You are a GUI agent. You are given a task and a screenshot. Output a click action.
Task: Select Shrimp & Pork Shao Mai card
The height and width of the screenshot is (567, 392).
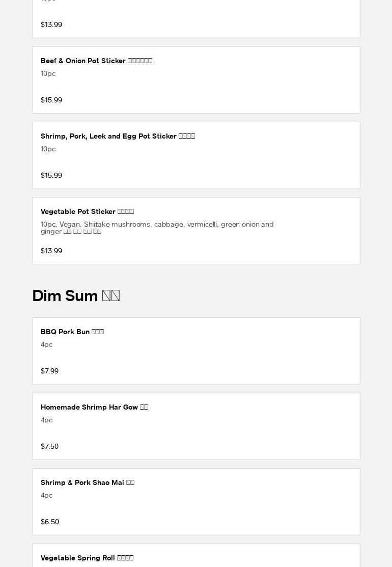(x=196, y=502)
